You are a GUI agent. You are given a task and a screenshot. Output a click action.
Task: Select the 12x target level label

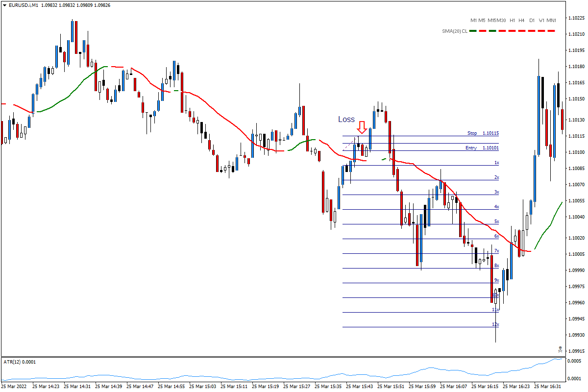point(495,324)
